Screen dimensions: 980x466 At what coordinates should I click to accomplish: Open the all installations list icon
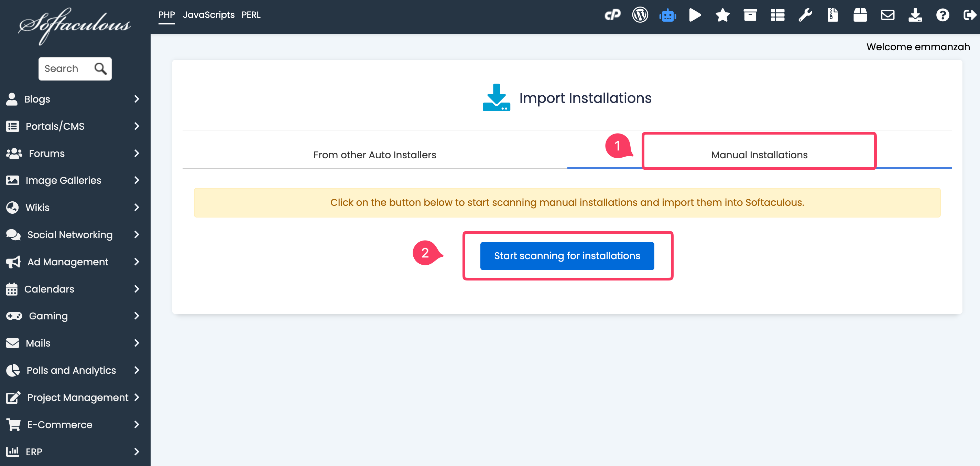coord(777,15)
